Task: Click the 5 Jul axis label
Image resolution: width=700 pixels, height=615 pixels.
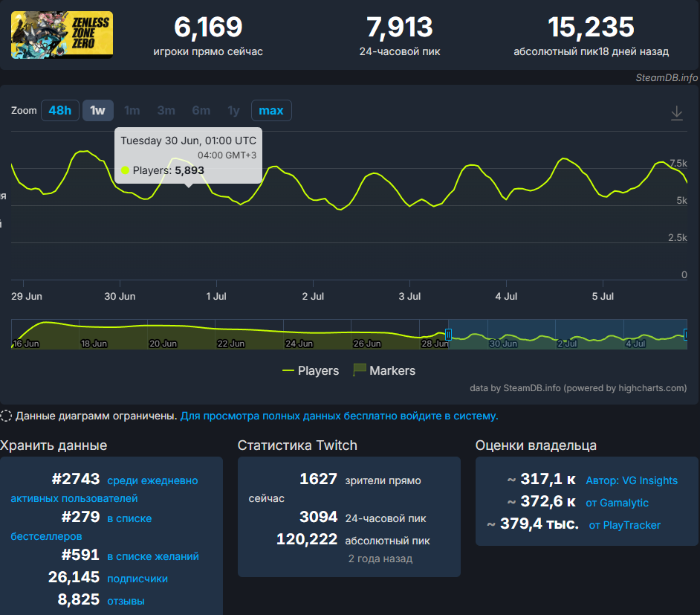Action: tap(603, 296)
